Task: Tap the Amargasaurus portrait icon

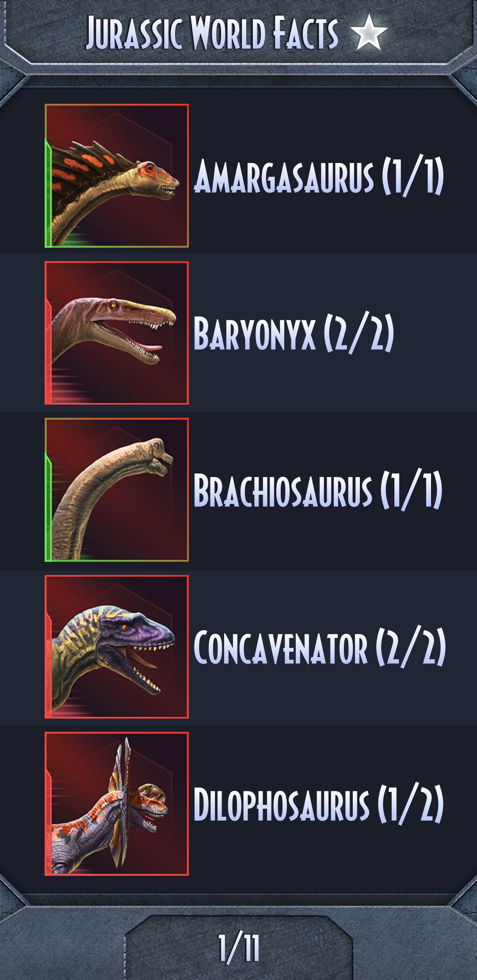Action: [x=117, y=176]
